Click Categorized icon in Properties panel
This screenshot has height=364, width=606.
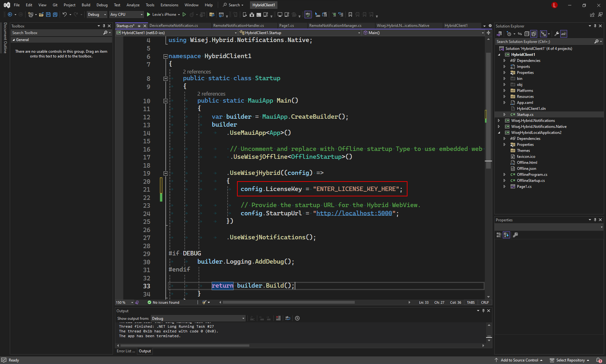[499, 235]
